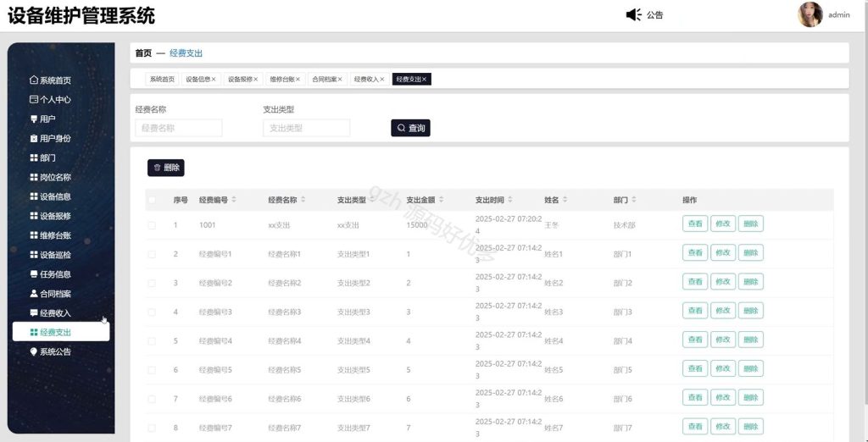Viewport: 868px width, 442px height.
Task: Check the row for 经费编号1
Action: (x=152, y=254)
